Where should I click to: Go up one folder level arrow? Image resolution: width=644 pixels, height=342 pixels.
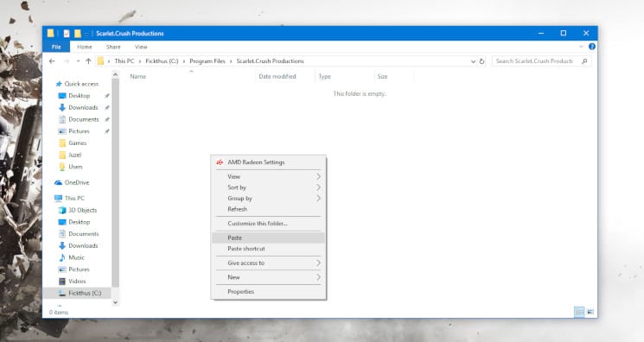[x=88, y=61]
